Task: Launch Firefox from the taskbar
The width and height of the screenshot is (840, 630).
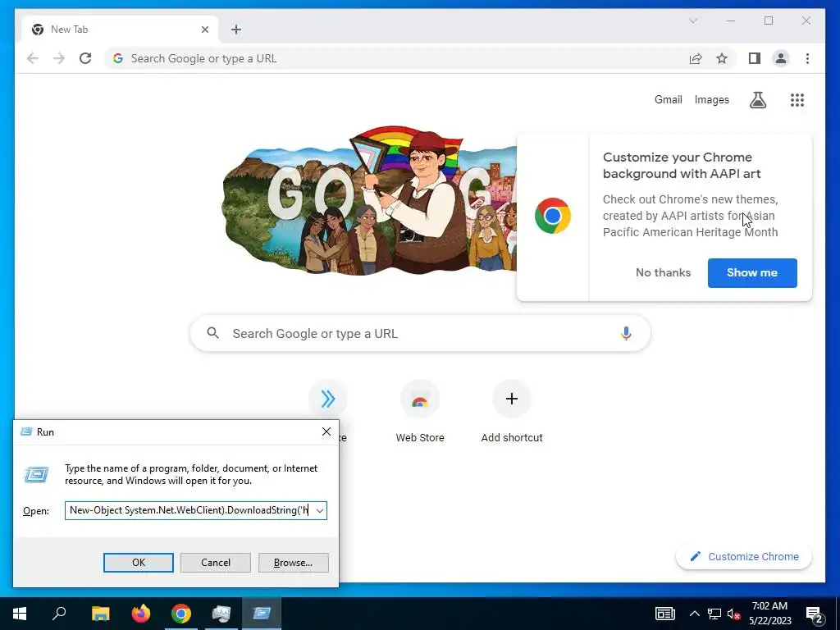Action: pyautogui.click(x=141, y=614)
